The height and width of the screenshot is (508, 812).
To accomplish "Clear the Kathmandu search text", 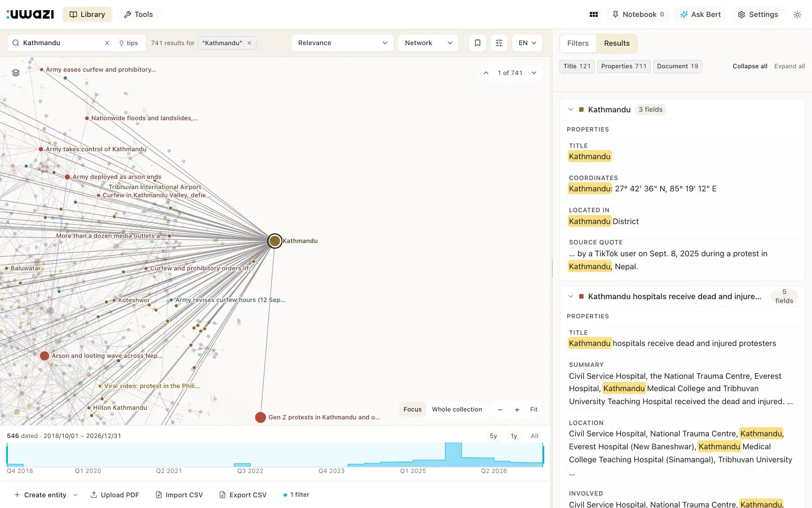I will coord(107,43).
